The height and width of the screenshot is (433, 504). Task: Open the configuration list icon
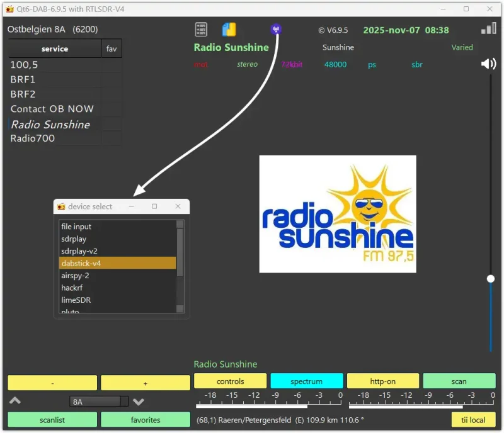[201, 30]
